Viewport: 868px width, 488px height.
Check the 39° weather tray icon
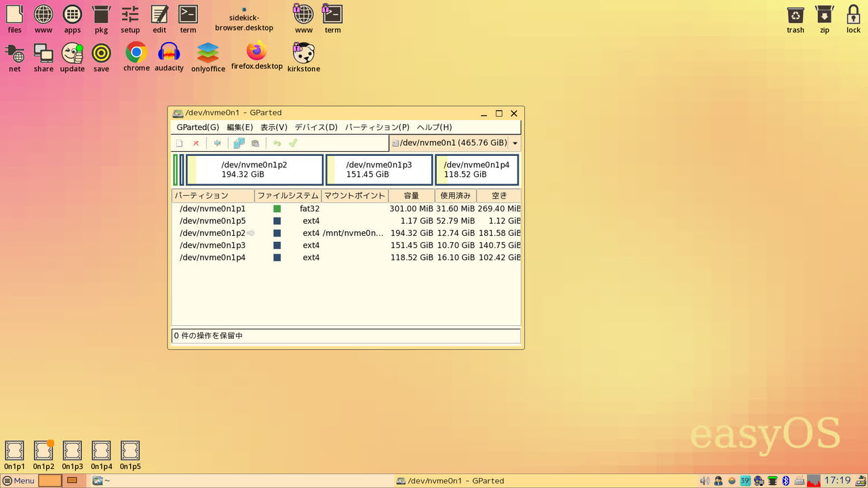point(745,481)
